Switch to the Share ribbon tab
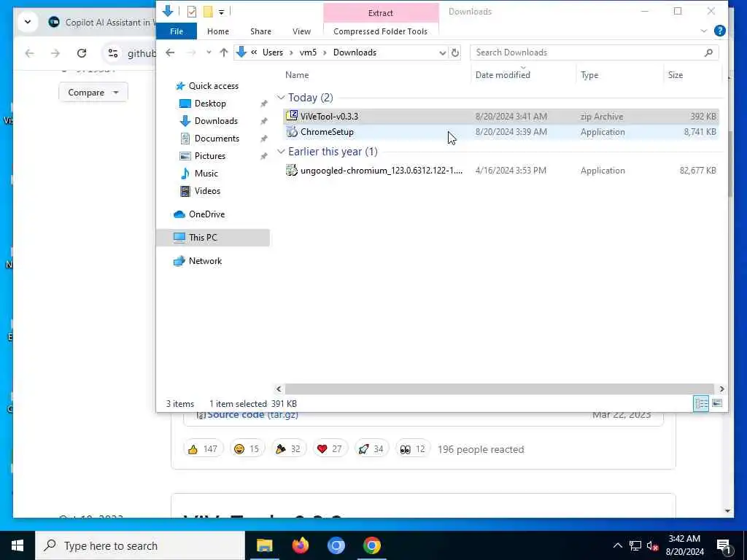This screenshot has height=560, width=747. 260,31
